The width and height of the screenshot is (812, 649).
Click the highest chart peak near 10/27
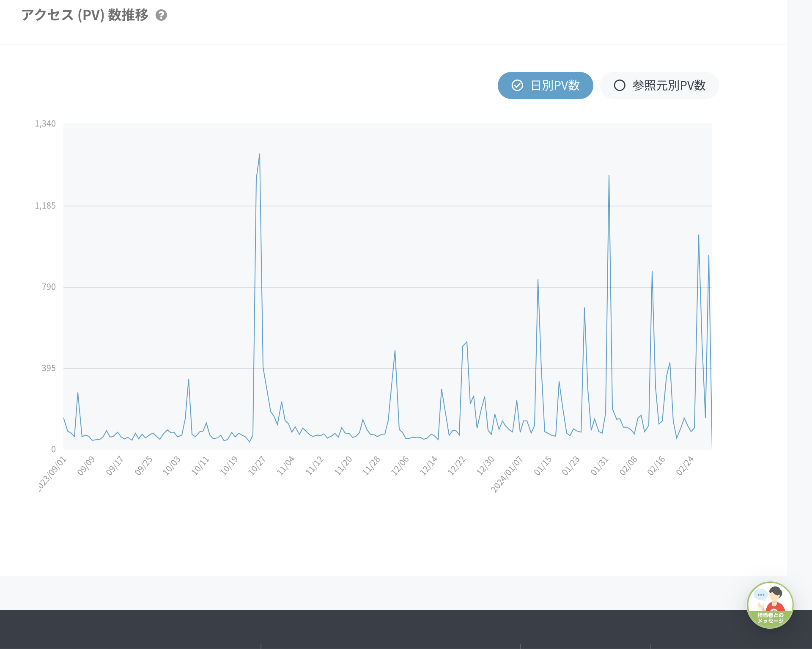259,154
